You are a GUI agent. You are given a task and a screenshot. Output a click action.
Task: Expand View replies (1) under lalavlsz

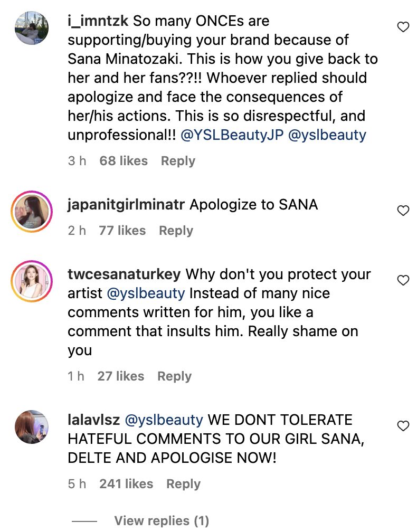click(x=162, y=521)
